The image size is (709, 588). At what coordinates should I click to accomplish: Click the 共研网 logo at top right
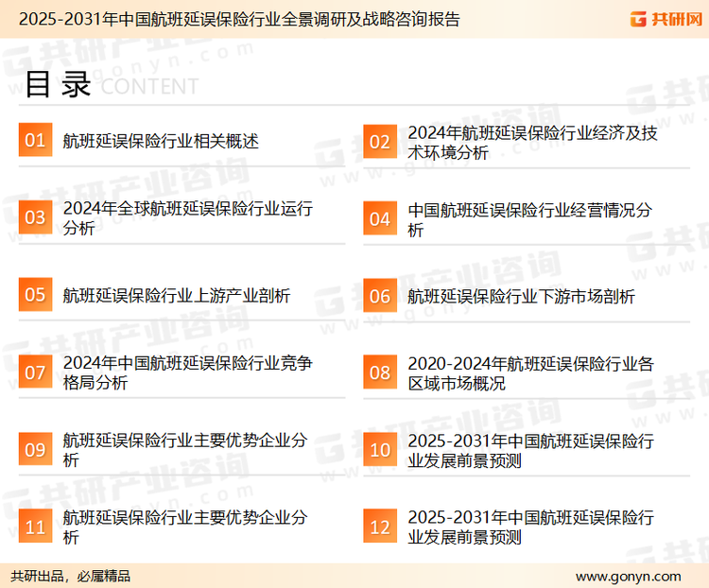666,19
